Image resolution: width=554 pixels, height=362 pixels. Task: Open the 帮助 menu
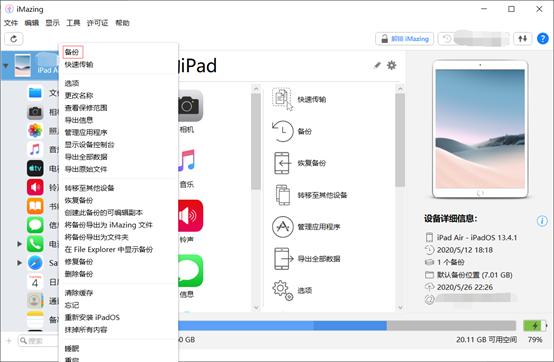tap(122, 23)
